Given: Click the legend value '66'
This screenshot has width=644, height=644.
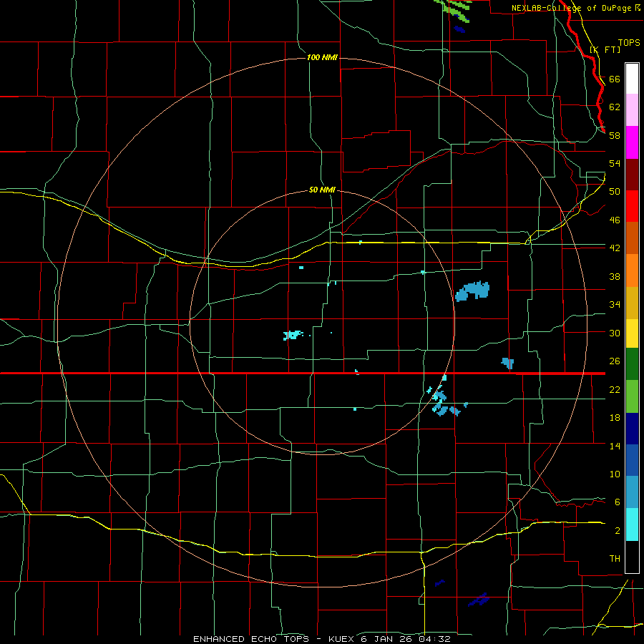Looking at the screenshot, I should 615,79.
